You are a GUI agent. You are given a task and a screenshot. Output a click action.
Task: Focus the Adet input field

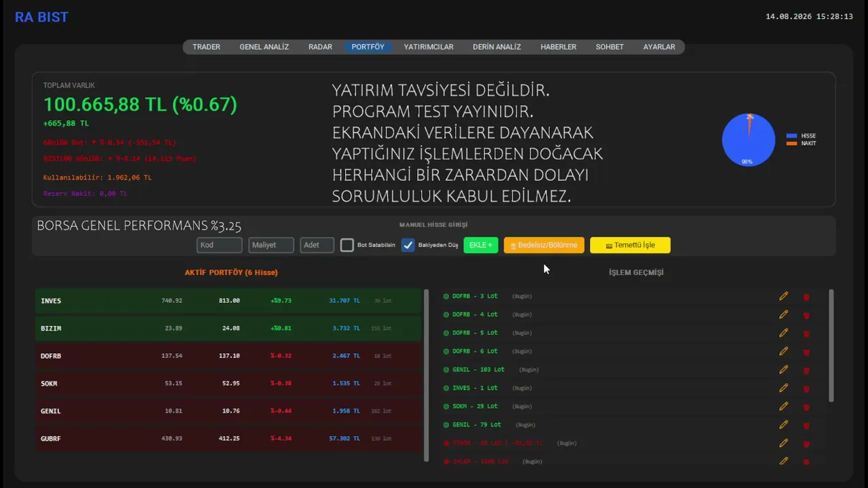point(317,245)
